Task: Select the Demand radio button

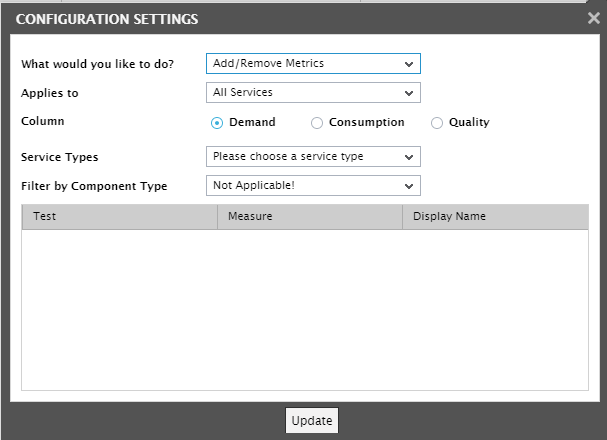Action: [217, 123]
